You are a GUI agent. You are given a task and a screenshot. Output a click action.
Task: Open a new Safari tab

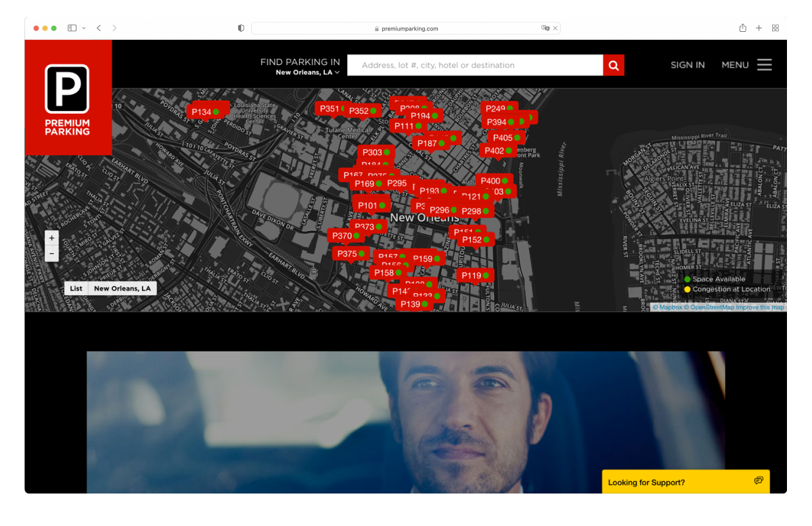coord(759,28)
